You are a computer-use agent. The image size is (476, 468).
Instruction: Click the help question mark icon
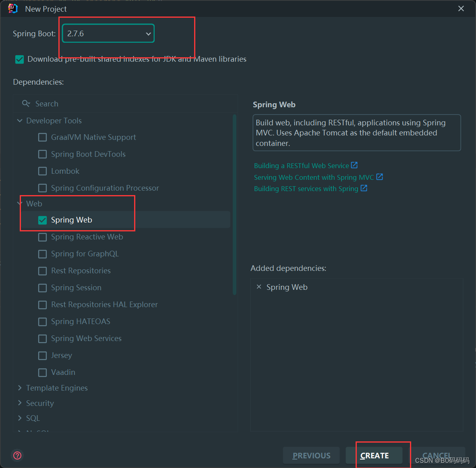point(17,455)
